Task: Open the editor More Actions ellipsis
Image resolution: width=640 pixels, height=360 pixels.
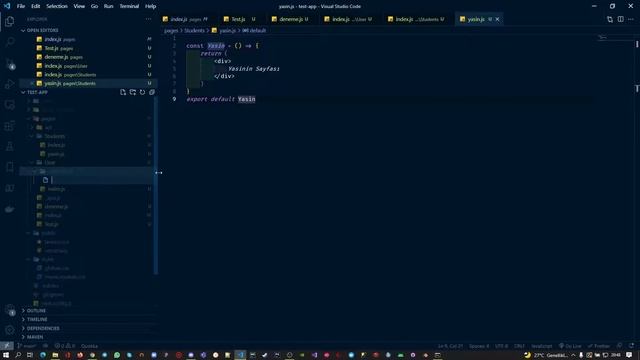Action: 631,19
